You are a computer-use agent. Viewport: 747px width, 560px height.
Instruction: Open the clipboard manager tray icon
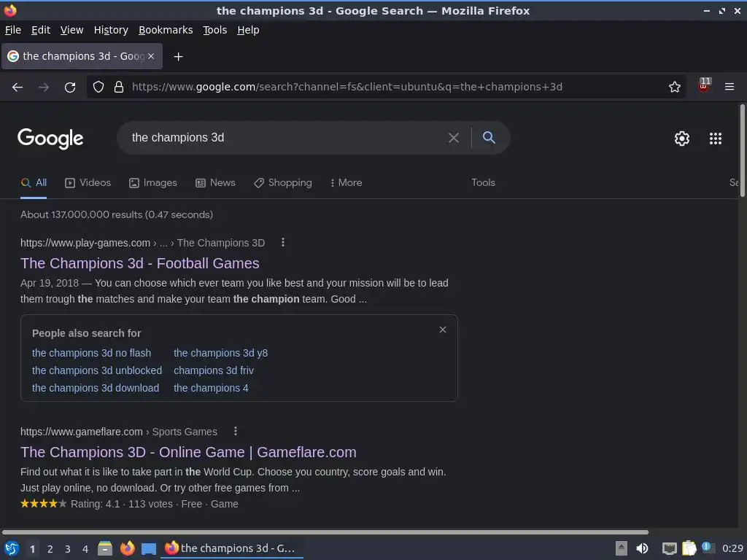click(689, 548)
